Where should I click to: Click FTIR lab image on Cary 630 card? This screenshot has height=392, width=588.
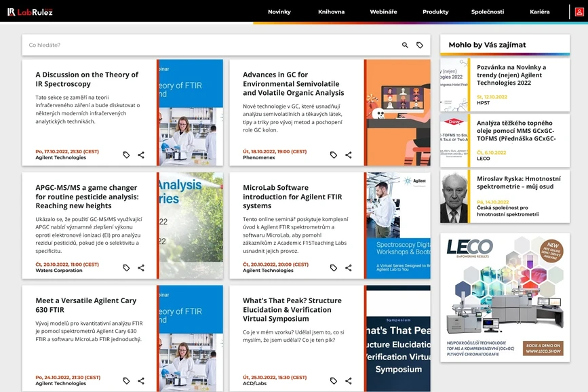[x=191, y=338]
